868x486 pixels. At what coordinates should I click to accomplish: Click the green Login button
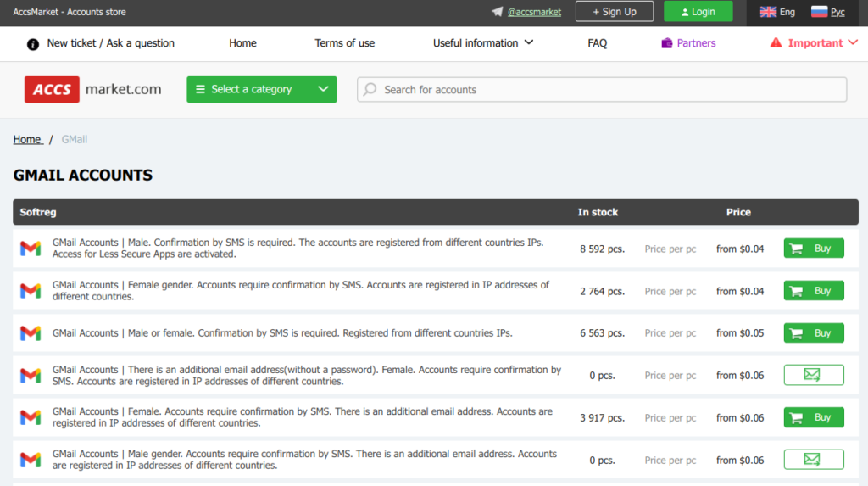coord(698,12)
